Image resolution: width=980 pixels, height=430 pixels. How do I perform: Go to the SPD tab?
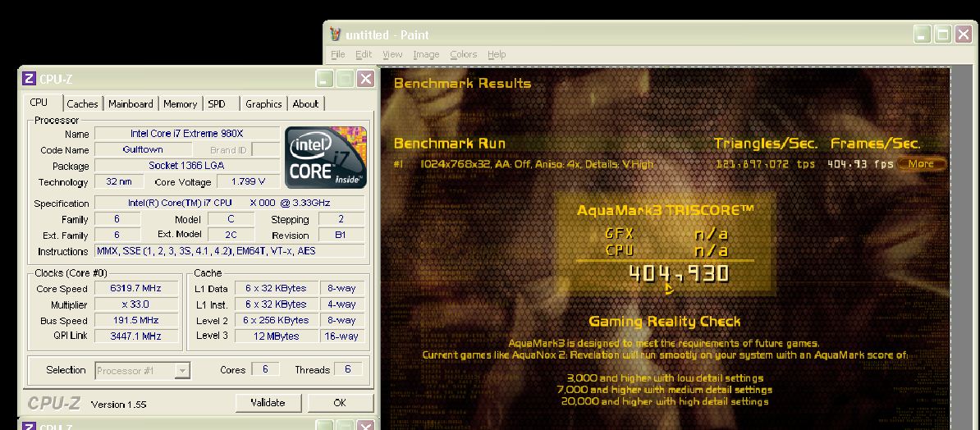point(217,104)
